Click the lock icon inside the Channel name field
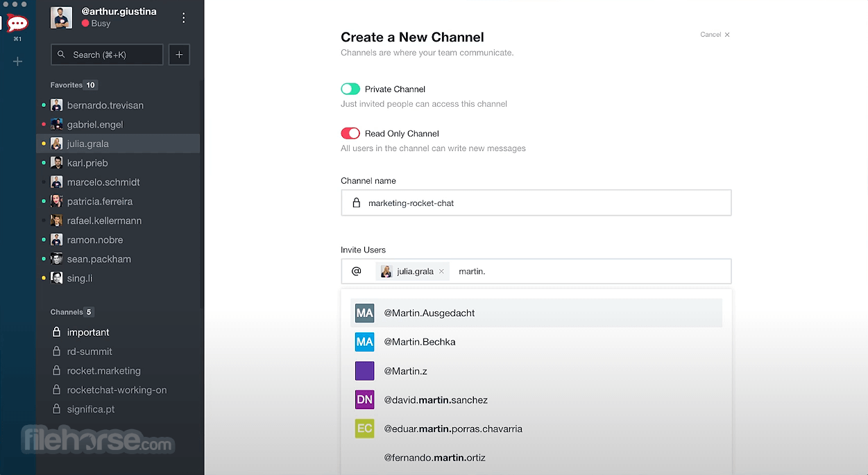The height and width of the screenshot is (475, 868). coord(356,202)
